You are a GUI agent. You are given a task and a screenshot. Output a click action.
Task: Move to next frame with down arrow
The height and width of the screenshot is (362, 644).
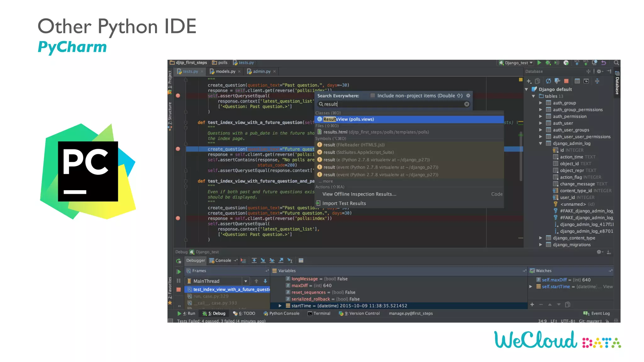click(x=265, y=281)
